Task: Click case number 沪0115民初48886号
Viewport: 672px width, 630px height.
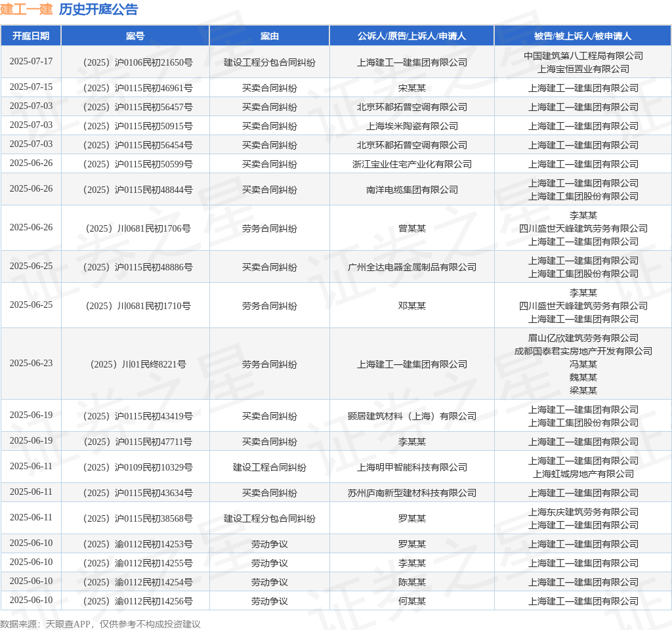Action: coord(138,268)
